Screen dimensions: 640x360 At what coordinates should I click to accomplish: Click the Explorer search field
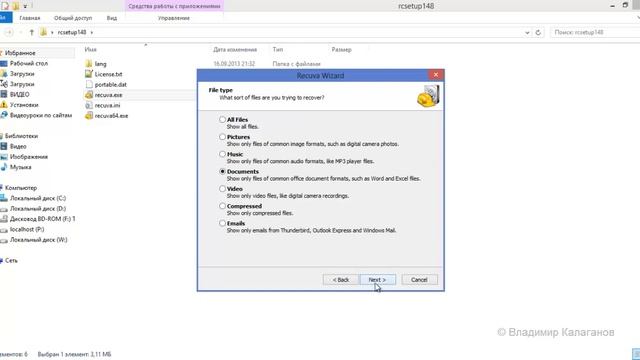[595, 32]
